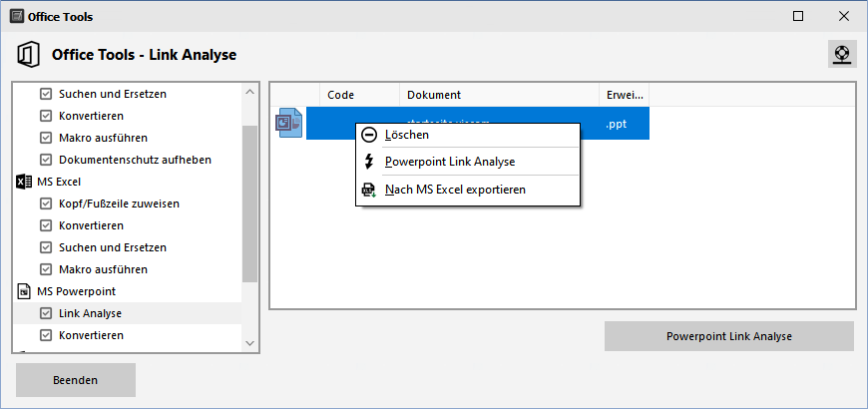Select Link Analyse tree entry
The height and width of the screenshot is (409, 868).
pyautogui.click(x=90, y=313)
